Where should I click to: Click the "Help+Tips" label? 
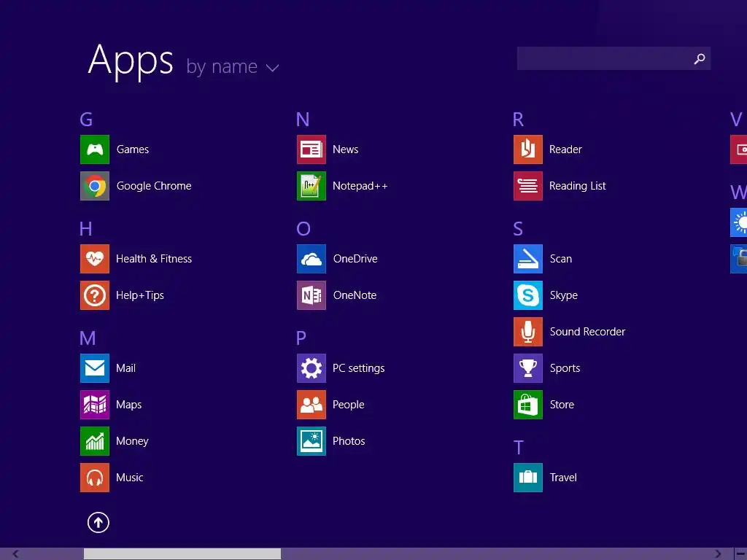(x=140, y=295)
